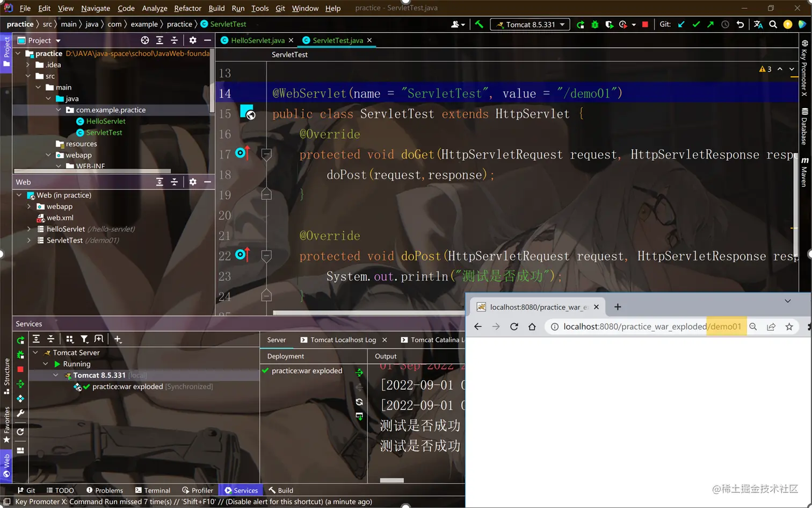The height and width of the screenshot is (508, 812).
Task: Open Web panel options gear
Action: 193,182
